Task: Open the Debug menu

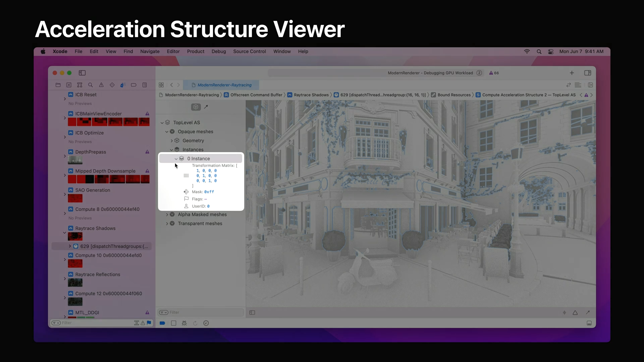Action: [219, 51]
